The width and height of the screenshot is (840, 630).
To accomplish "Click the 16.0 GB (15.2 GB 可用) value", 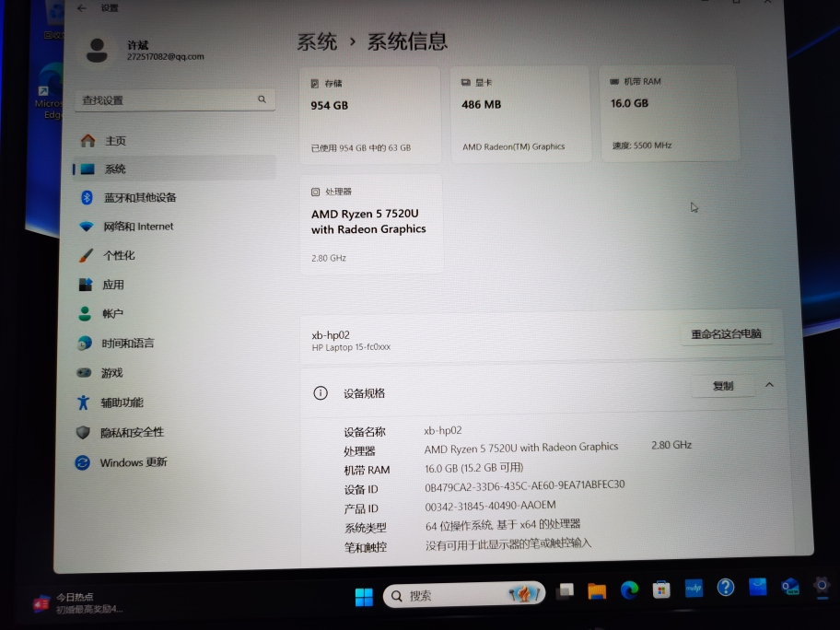I will pos(473,468).
